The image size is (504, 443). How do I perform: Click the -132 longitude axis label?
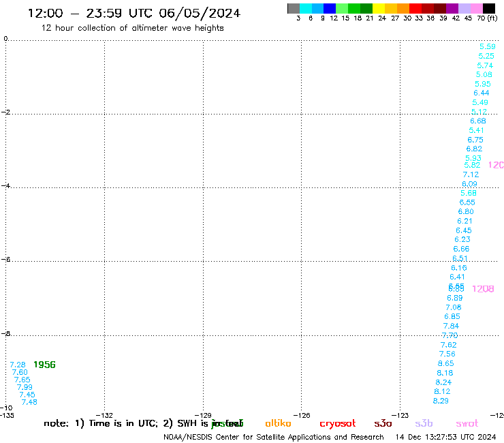[104, 415]
